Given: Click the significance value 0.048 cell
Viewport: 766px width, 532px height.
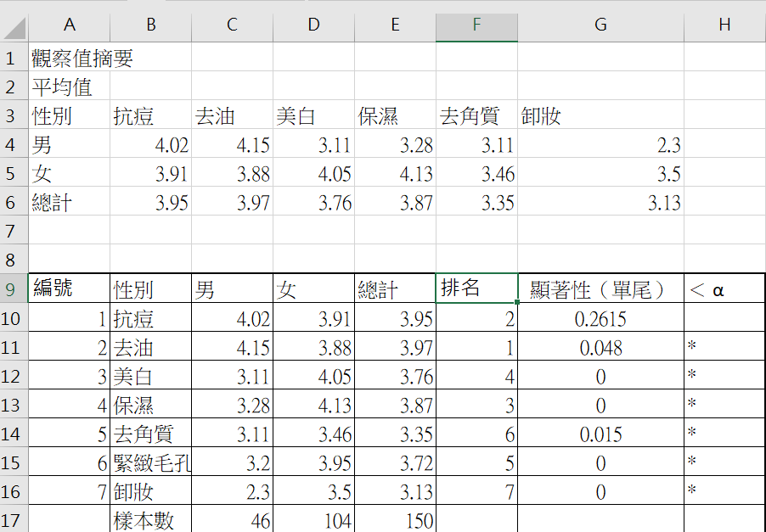Looking at the screenshot, I should 600,347.
